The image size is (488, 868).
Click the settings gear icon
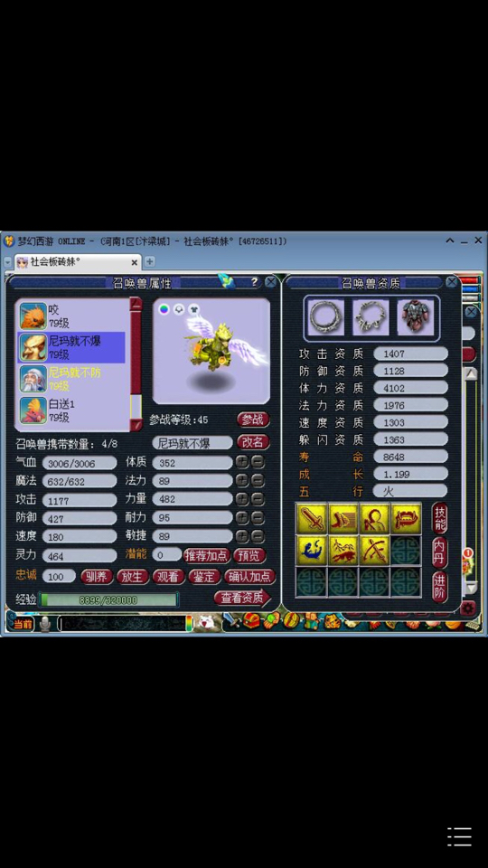pyautogui.click(x=468, y=609)
